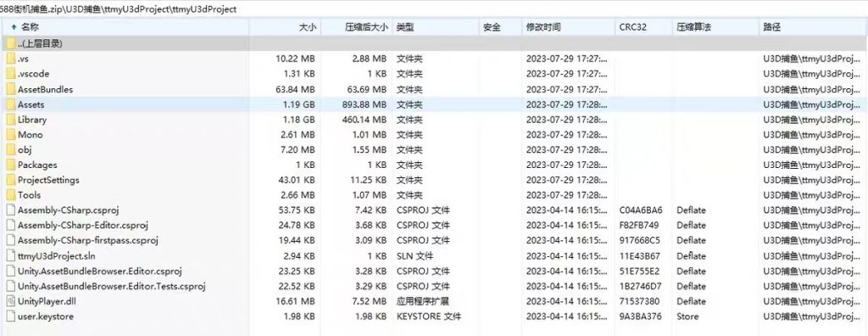Click the Tools folder icon
The image size is (868, 336).
pos(10,195)
